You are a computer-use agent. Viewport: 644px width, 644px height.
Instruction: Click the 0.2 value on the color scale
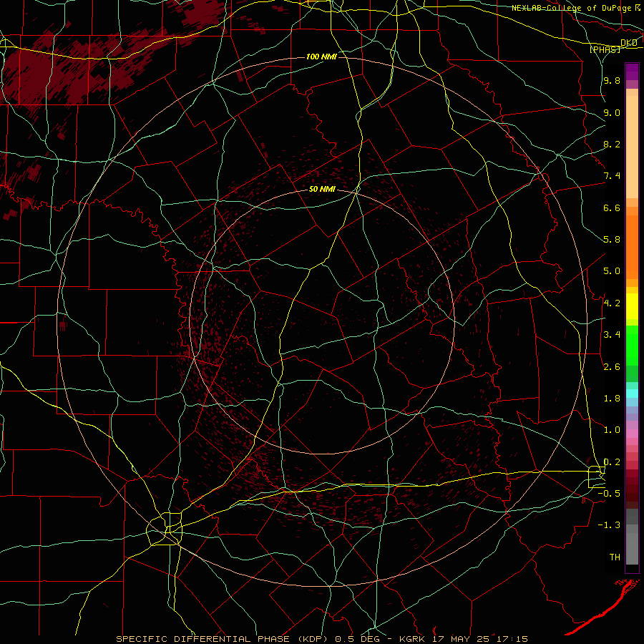tap(612, 462)
